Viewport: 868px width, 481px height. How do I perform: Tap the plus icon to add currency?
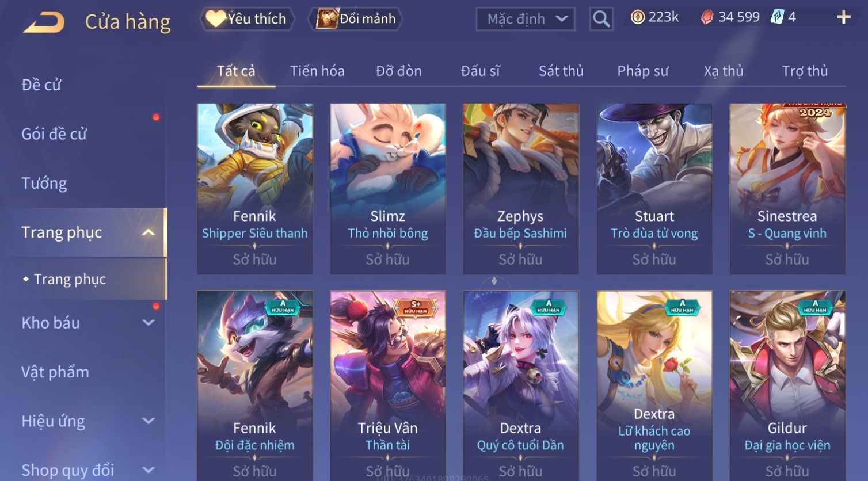click(843, 17)
